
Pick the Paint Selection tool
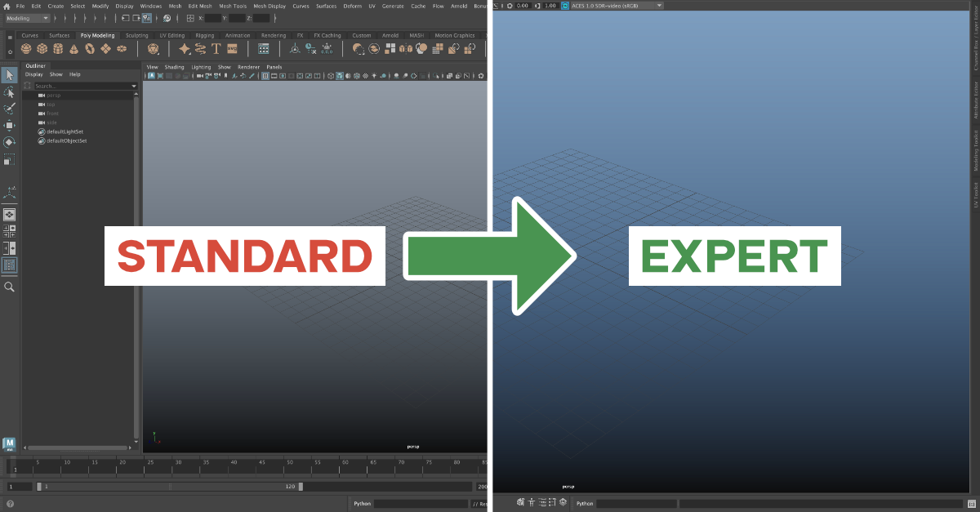[x=10, y=109]
